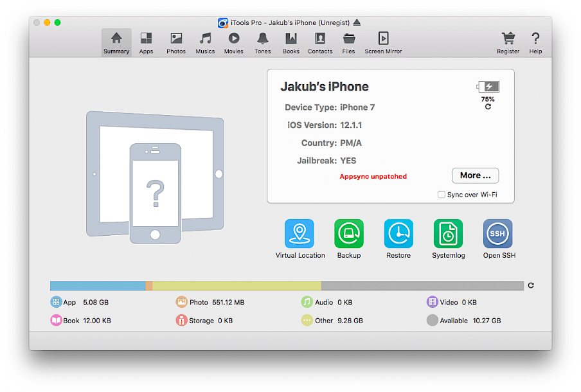Eject the device from title bar

tap(357, 22)
